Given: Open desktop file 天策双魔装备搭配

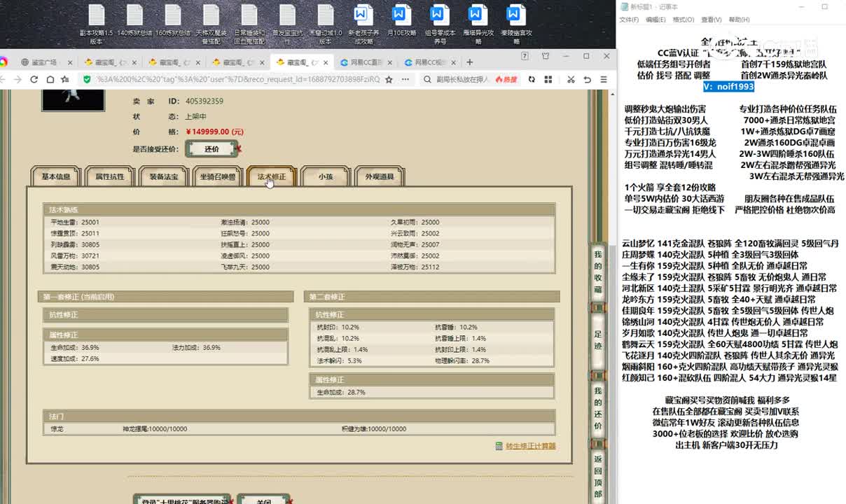Looking at the screenshot, I should pyautogui.click(x=211, y=24).
